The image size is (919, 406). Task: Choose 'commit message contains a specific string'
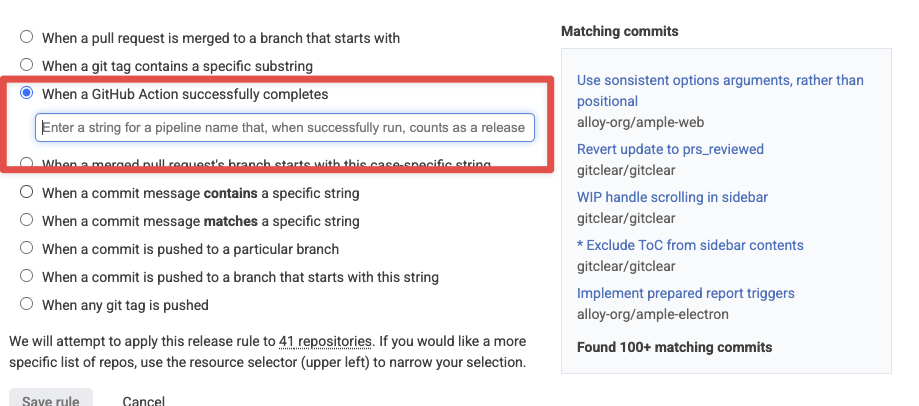[26, 193]
